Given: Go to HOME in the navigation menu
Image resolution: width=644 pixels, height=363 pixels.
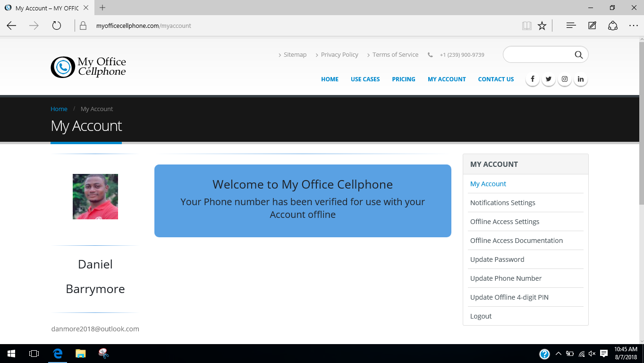Looking at the screenshot, I should [330, 79].
